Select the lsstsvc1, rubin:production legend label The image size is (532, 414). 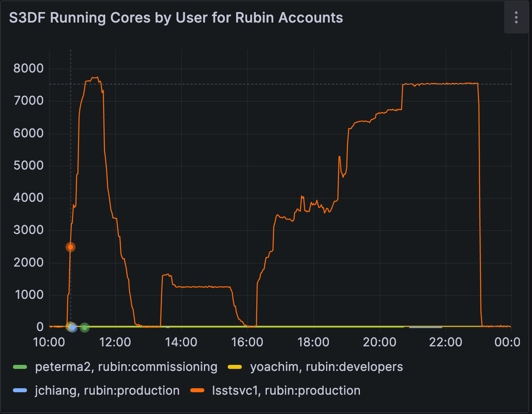point(286,390)
